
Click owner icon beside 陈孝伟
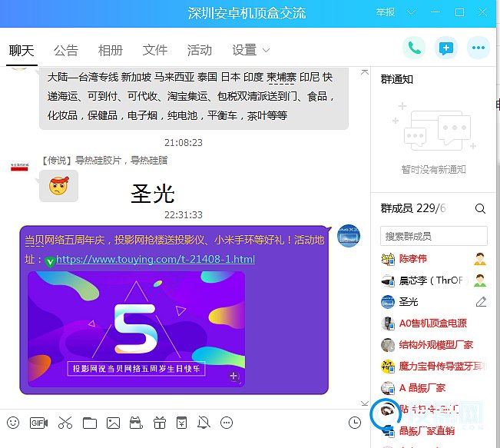(x=480, y=259)
